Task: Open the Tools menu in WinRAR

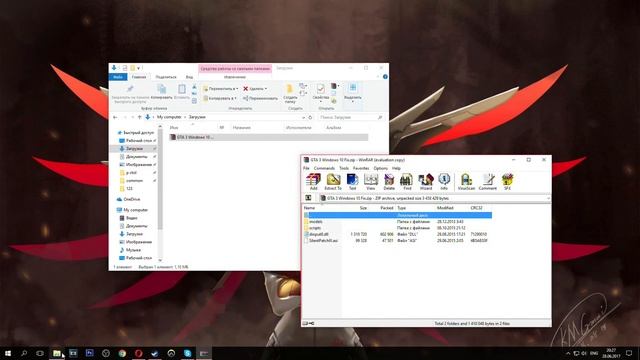Action: coord(344,168)
